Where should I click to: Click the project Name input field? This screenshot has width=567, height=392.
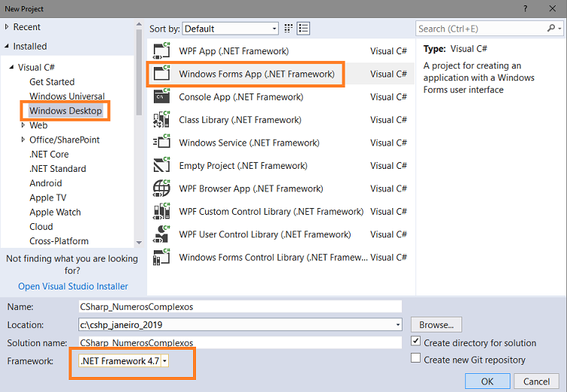240,307
